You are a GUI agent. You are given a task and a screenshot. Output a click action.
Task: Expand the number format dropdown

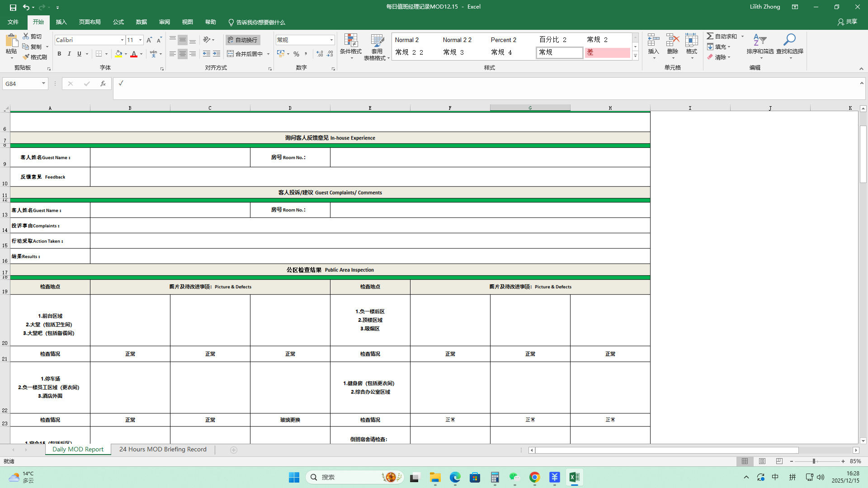(331, 40)
